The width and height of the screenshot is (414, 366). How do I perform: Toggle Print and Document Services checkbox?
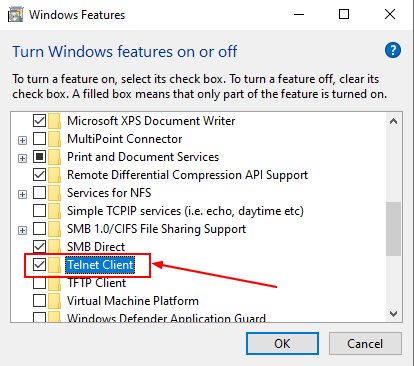point(39,157)
